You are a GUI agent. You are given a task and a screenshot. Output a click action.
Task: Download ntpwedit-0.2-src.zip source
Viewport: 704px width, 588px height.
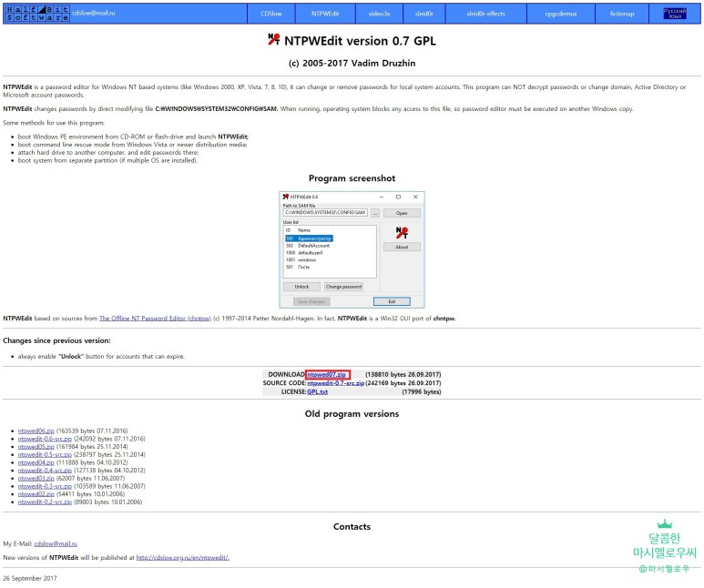tap(45, 502)
